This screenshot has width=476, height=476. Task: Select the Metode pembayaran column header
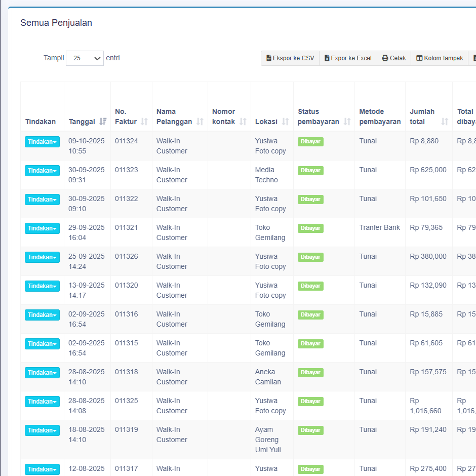[379, 116]
